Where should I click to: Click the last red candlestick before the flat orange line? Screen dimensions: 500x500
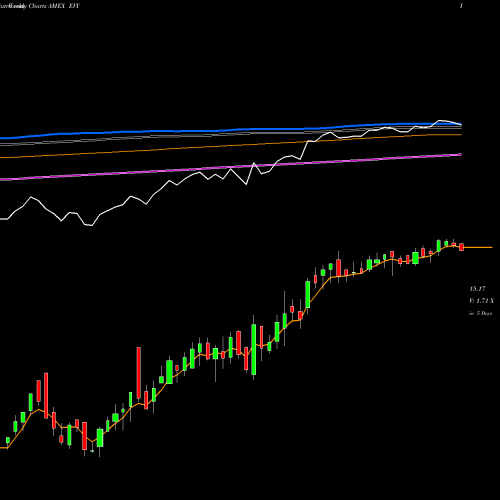tap(462, 247)
